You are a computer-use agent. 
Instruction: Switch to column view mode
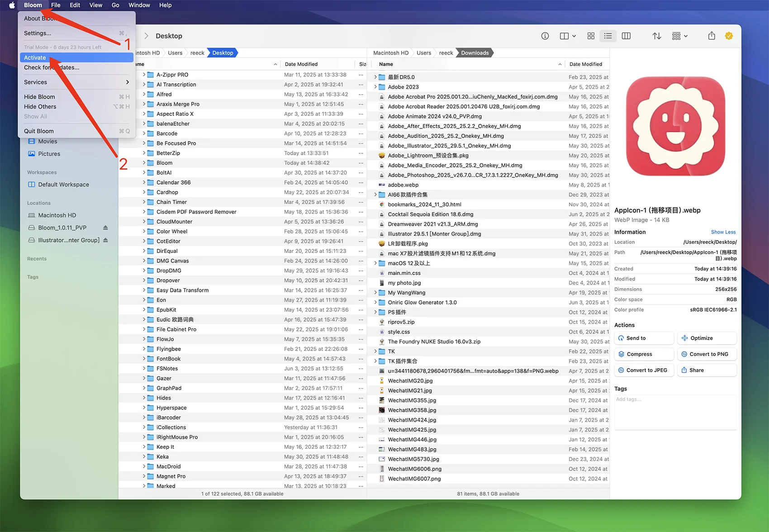(x=626, y=36)
